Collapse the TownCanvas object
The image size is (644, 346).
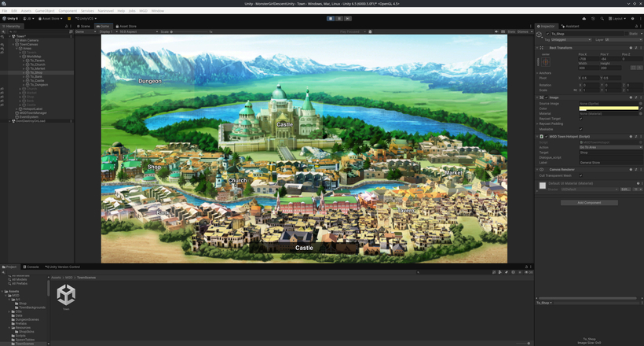(13, 45)
